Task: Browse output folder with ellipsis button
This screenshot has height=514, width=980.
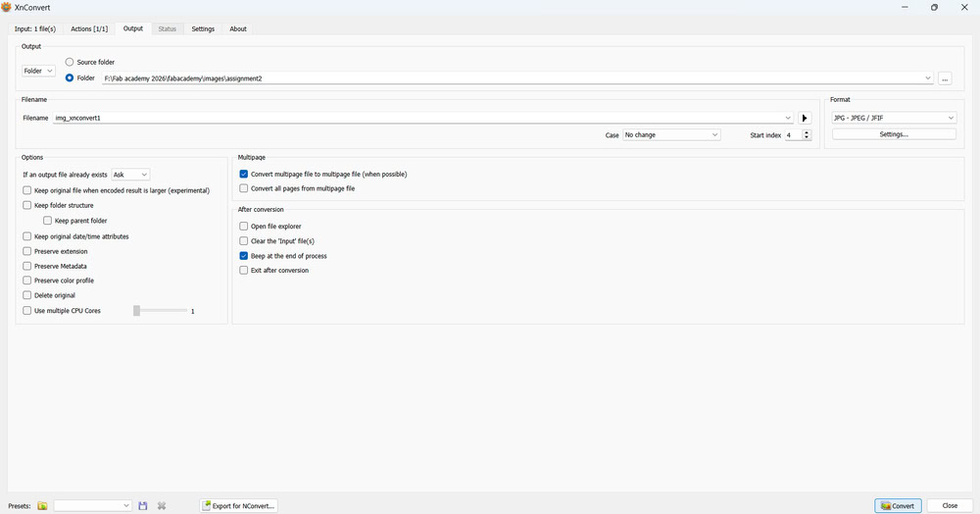Action: coord(945,78)
